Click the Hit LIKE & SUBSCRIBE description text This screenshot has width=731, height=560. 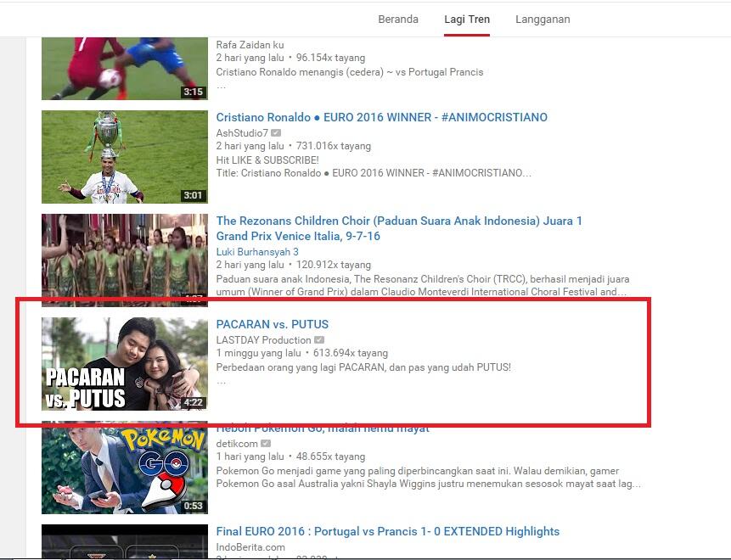point(267,160)
